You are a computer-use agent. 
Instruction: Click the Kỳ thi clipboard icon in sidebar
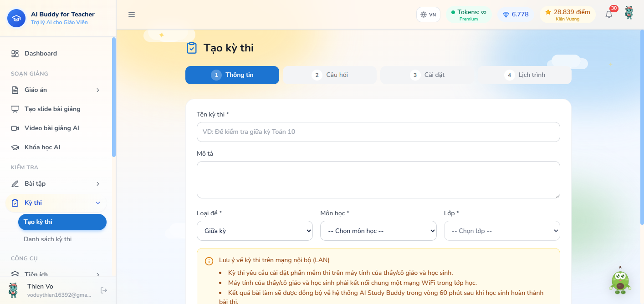[x=15, y=203]
